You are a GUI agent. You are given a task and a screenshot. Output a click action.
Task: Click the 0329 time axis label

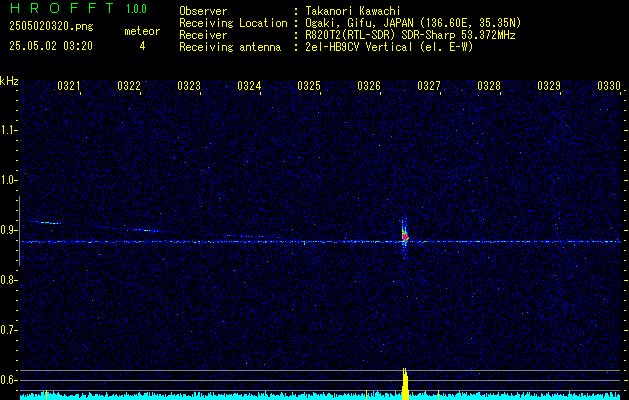[x=548, y=86]
